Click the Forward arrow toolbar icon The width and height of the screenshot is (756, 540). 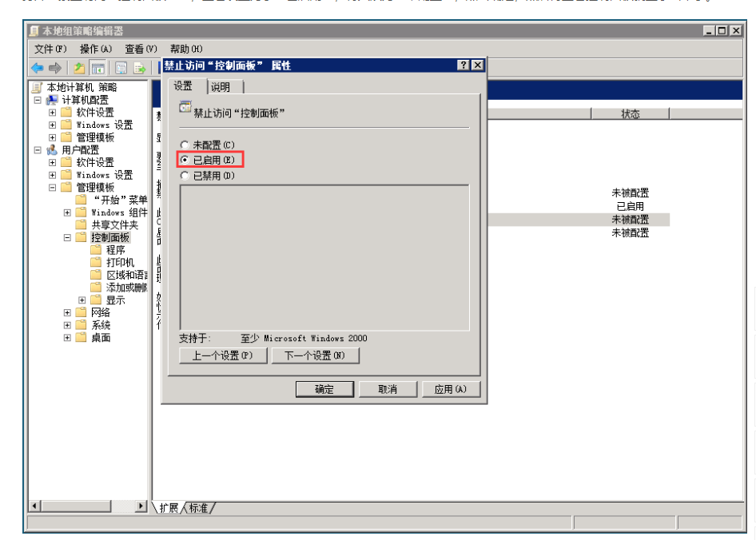tap(54, 68)
